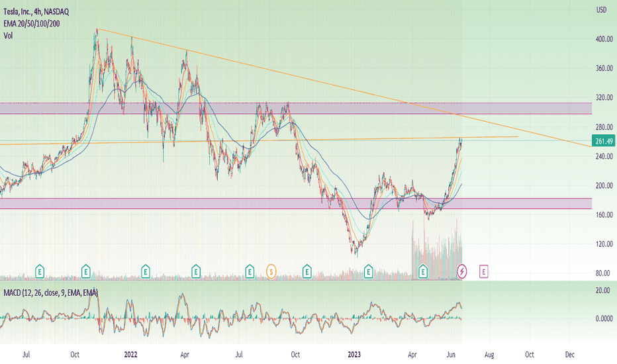This screenshot has height=364, width=617.
Task: Open the earnings marker near October 2022
Action: click(x=307, y=271)
